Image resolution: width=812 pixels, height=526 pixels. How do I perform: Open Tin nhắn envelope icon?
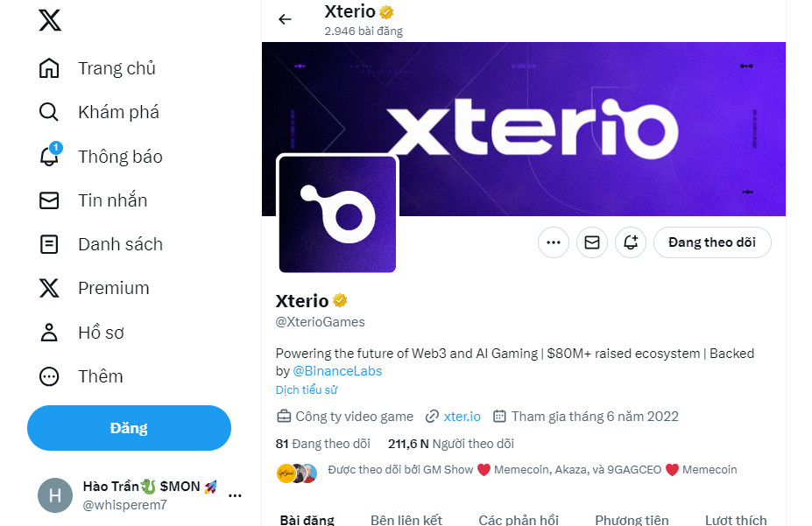pos(50,200)
